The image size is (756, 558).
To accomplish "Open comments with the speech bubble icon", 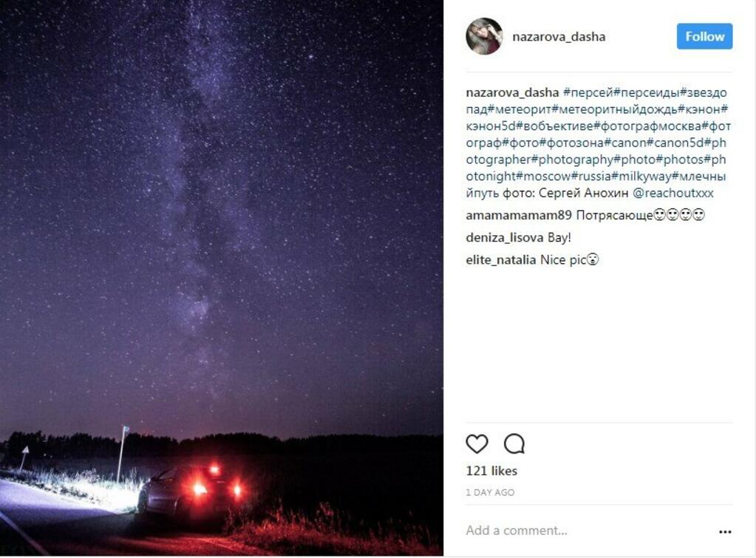I will (514, 443).
